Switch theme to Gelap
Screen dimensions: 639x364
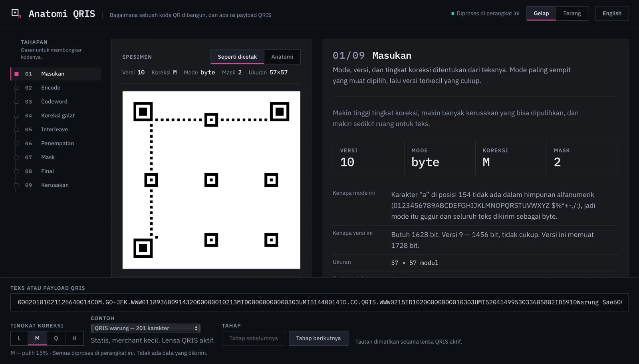point(541,13)
